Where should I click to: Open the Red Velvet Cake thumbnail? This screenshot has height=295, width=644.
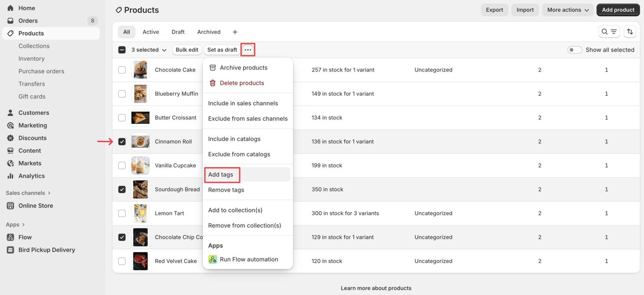click(x=140, y=261)
